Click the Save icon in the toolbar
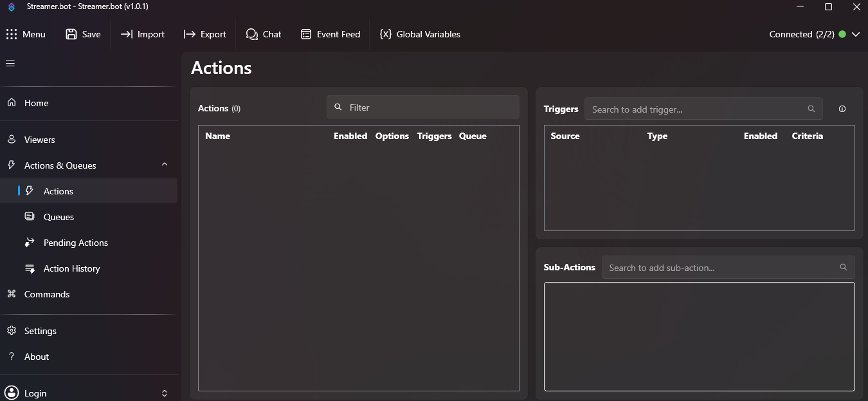The image size is (868, 401). point(71,34)
